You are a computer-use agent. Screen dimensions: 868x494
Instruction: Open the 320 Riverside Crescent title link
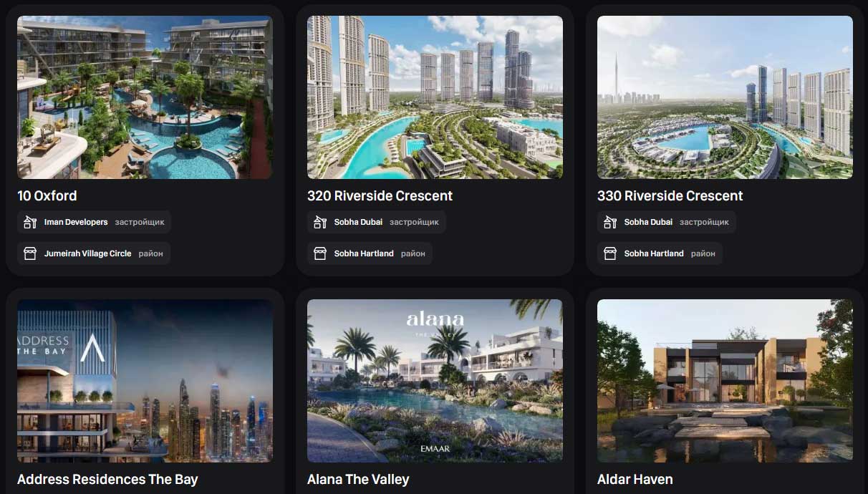[x=380, y=195]
